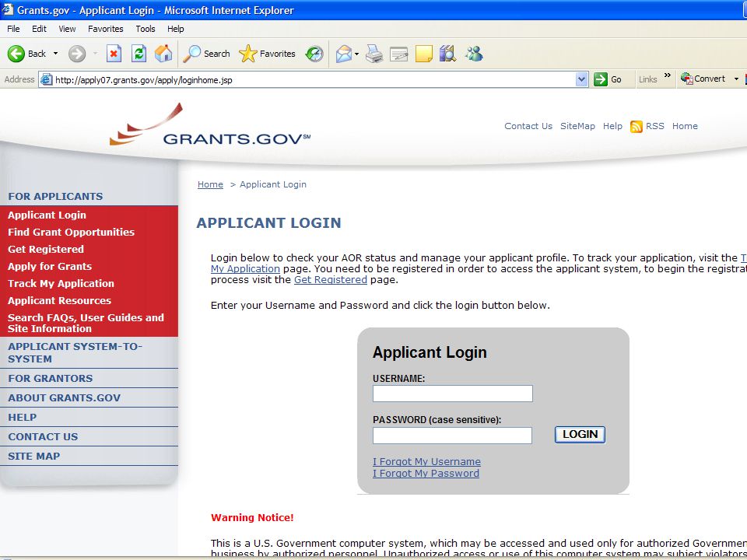The height and width of the screenshot is (560, 747).
Task: Open the SITE MAP sidebar section
Action: click(33, 457)
